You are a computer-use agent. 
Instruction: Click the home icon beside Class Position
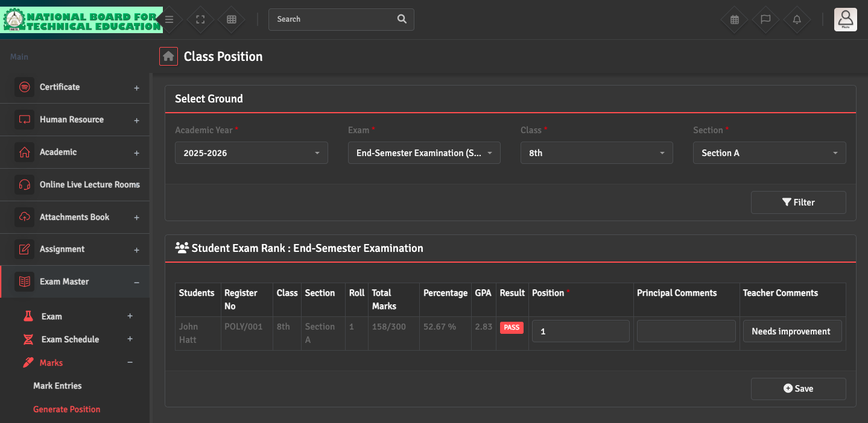point(169,56)
